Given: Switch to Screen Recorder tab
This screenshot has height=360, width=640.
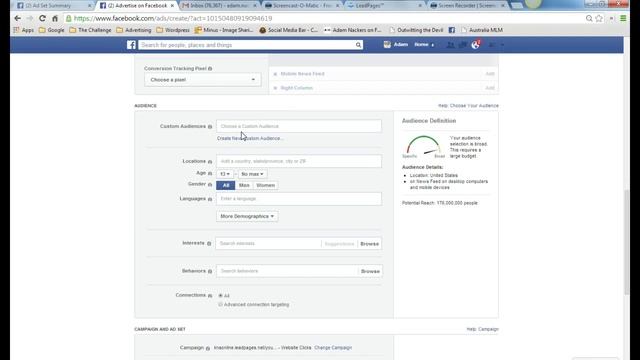Looking at the screenshot, I should click(x=467, y=6).
